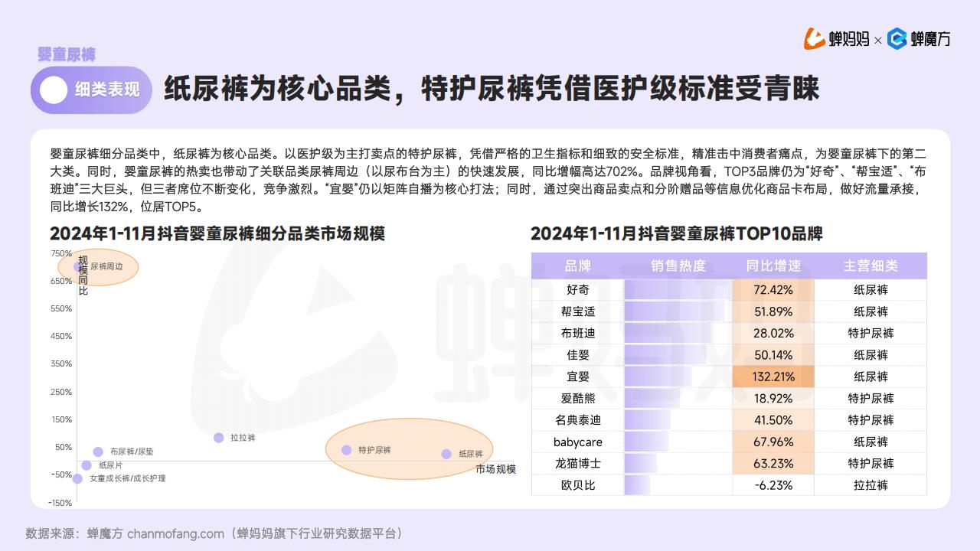
Task: Click the 布班迪 brand cell
Action: (578, 333)
